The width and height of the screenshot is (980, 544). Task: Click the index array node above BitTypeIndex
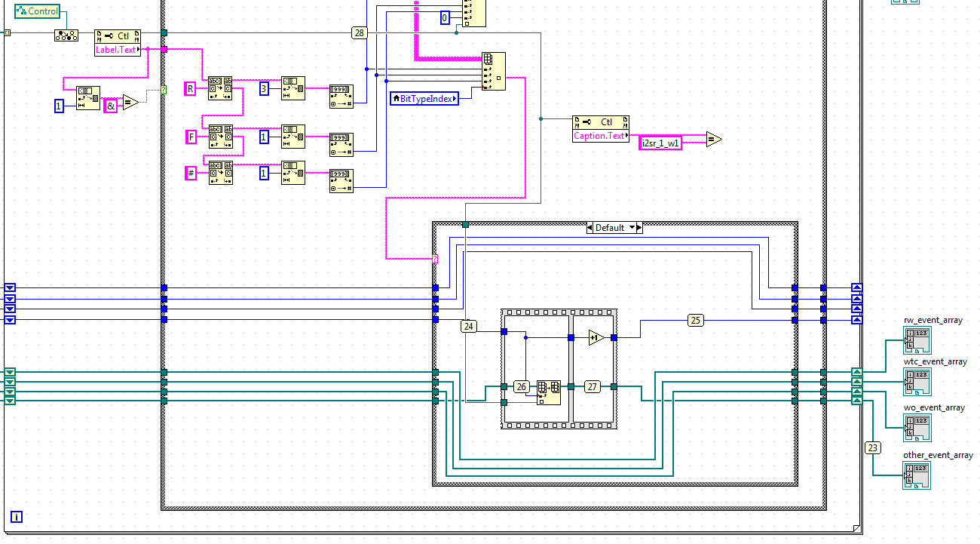(494, 72)
